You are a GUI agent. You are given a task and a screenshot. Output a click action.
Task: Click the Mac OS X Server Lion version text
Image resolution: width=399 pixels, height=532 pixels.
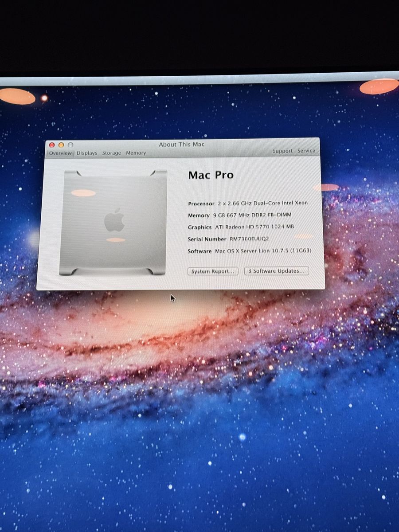(263, 251)
